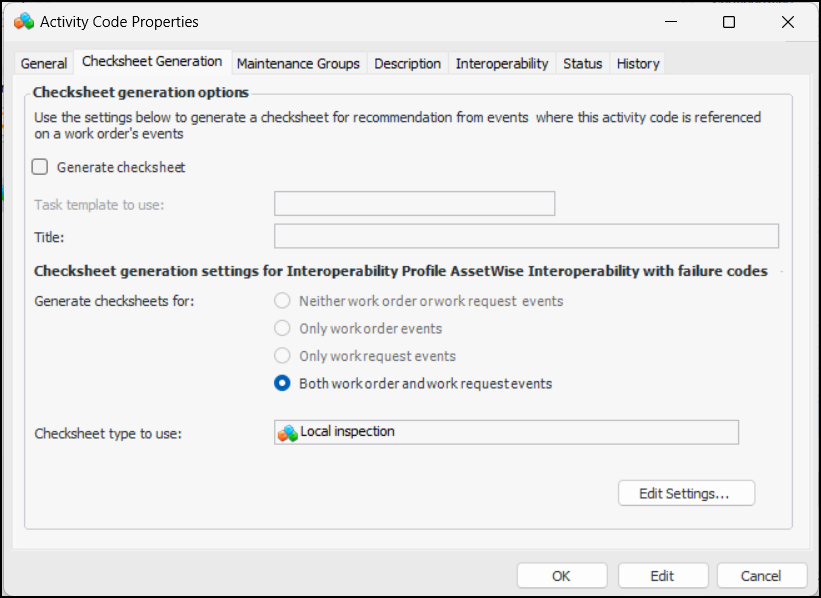Click the Task template to use field
The height and width of the screenshot is (598, 821).
coord(414,204)
